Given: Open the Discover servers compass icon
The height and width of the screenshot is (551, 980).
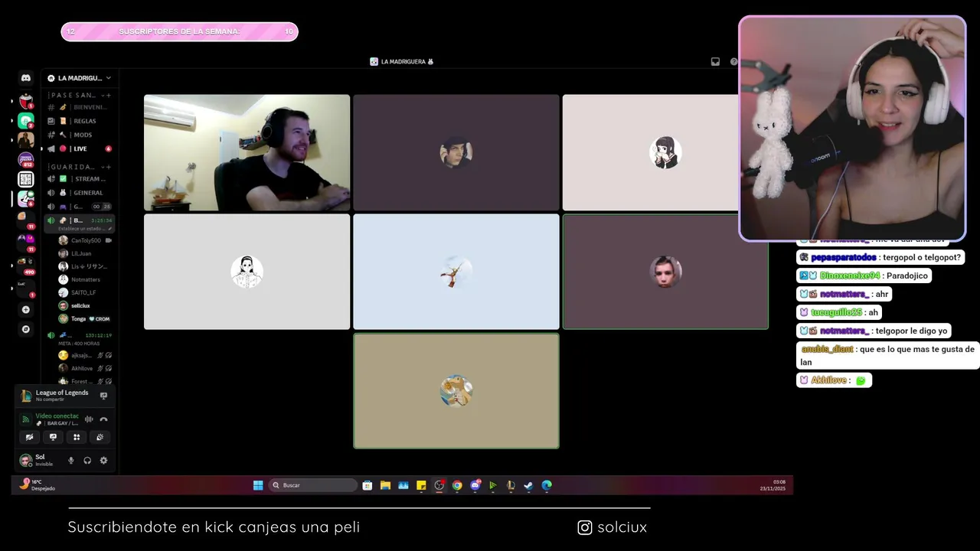Looking at the screenshot, I should coord(25,329).
